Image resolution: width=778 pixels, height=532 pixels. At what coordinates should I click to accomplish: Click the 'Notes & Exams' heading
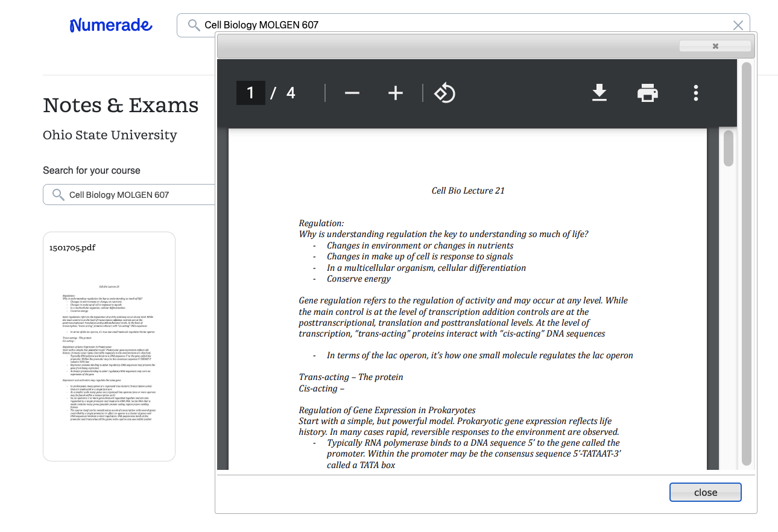pyautogui.click(x=121, y=106)
